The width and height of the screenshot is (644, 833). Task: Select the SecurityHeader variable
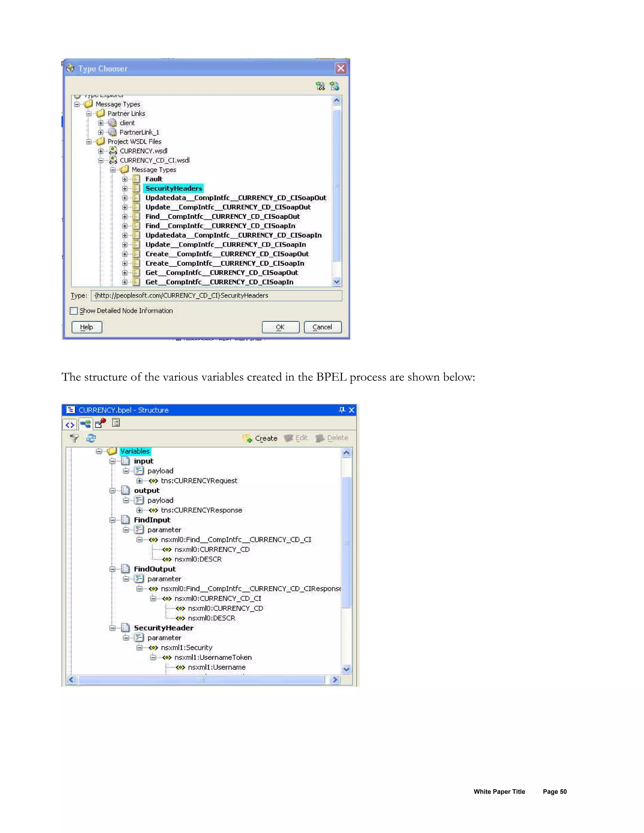click(164, 628)
